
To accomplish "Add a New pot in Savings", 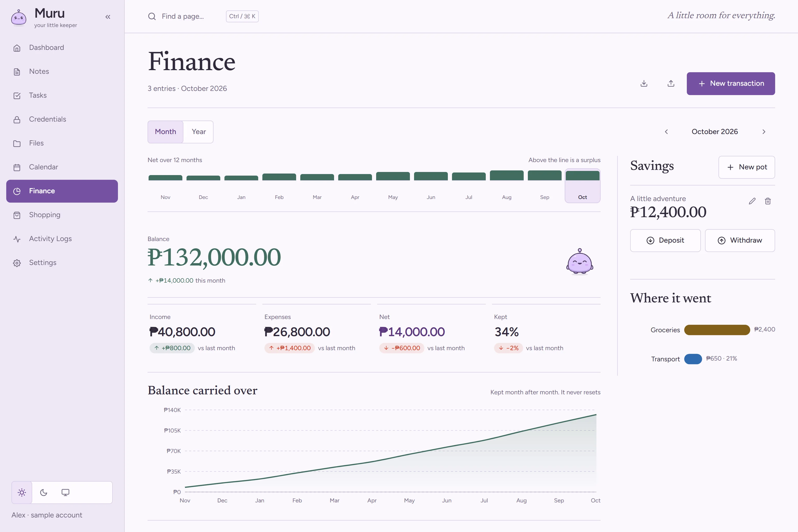I will 746,167.
